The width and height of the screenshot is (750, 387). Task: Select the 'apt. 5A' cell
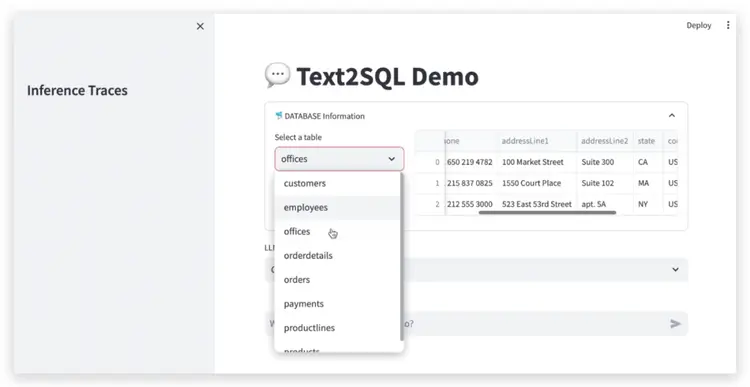point(605,204)
